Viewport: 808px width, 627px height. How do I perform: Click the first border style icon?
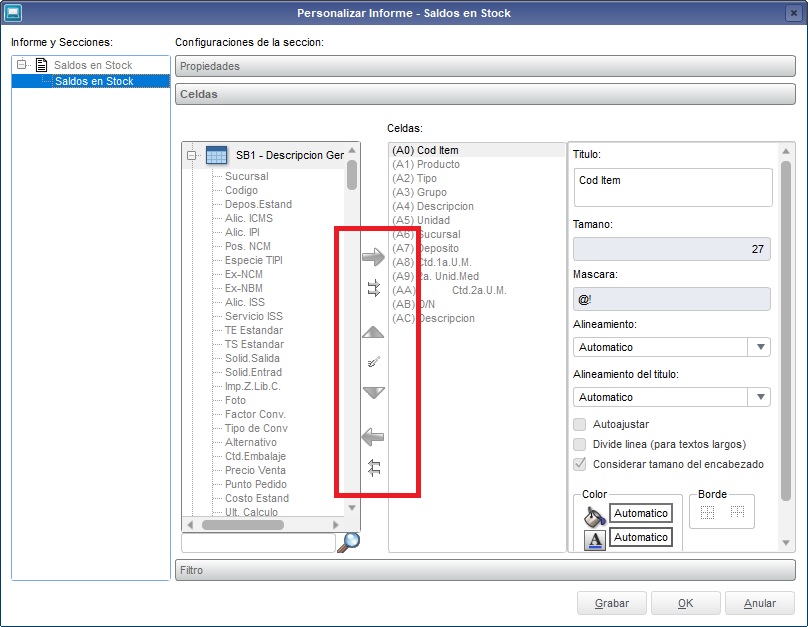coord(707,512)
